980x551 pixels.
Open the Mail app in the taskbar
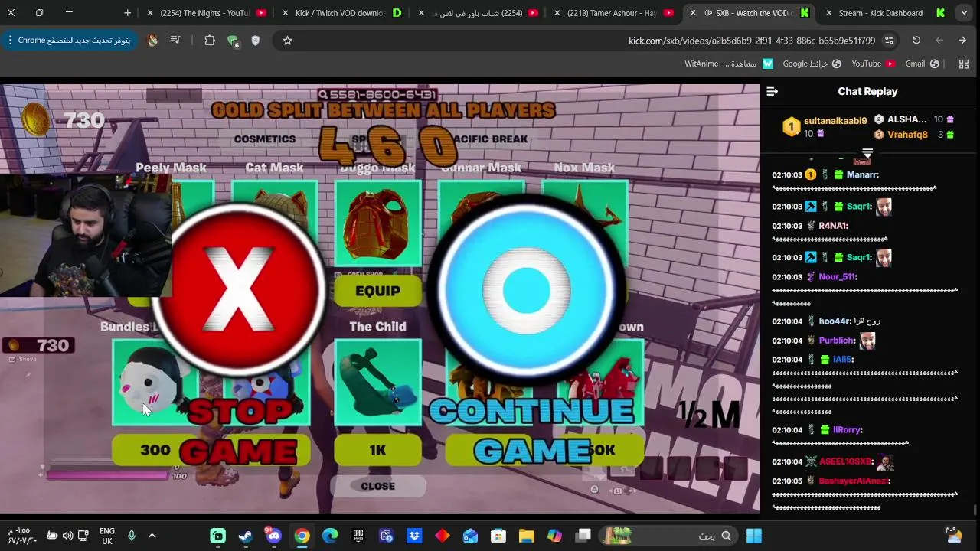pyautogui.click(x=470, y=536)
